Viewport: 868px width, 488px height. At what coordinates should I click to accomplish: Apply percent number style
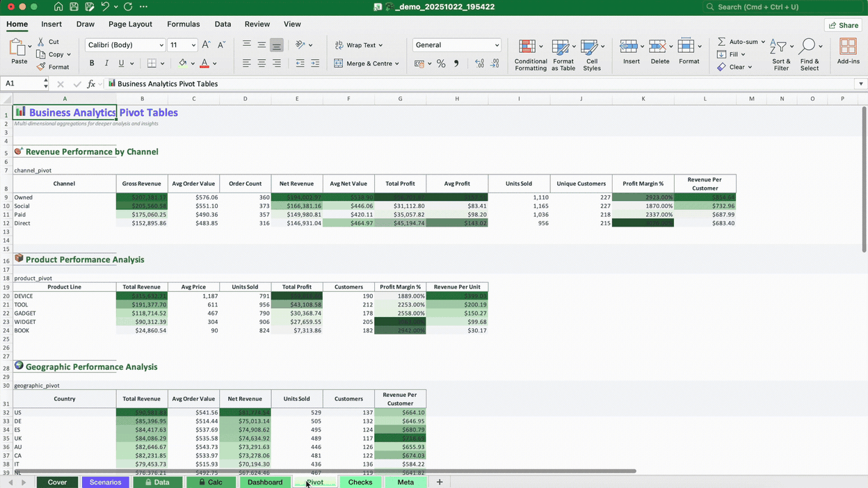(441, 63)
